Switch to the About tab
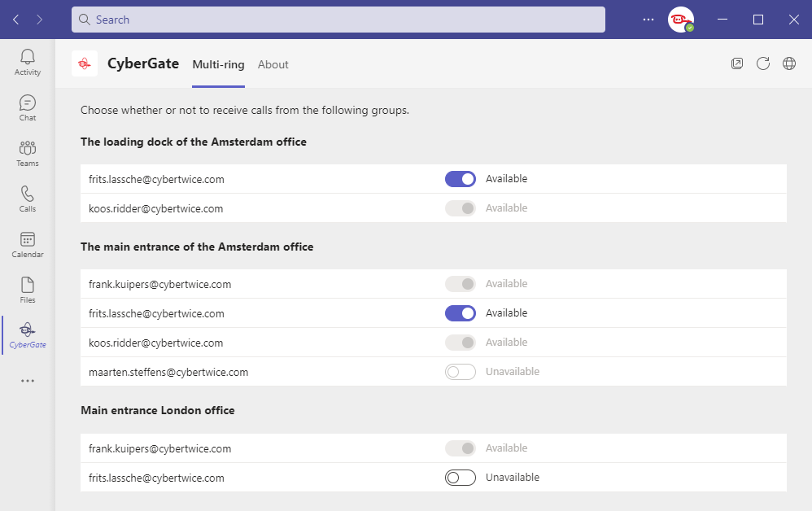Image resolution: width=812 pixels, height=511 pixels. 273,65
